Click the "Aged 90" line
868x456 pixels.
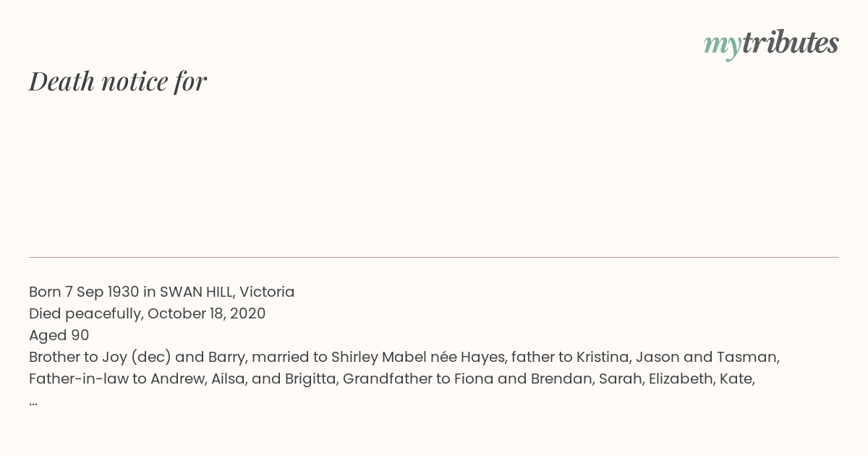59,336
